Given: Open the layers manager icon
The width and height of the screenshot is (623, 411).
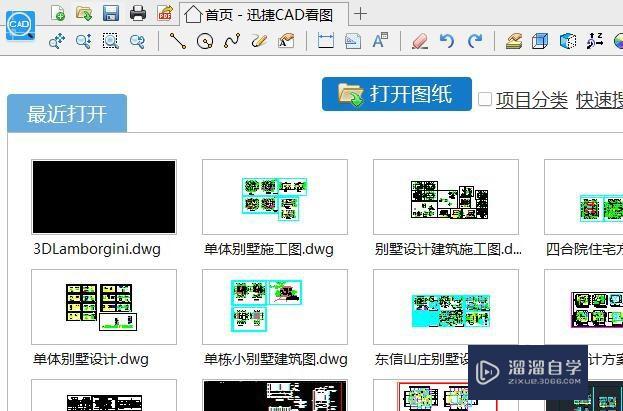Looking at the screenshot, I should [514, 41].
